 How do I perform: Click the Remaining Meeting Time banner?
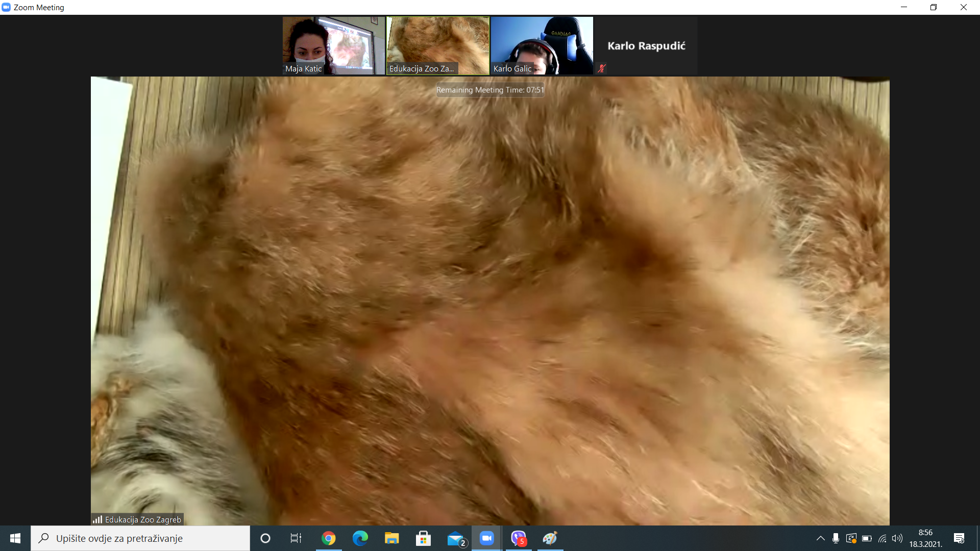[x=490, y=90]
